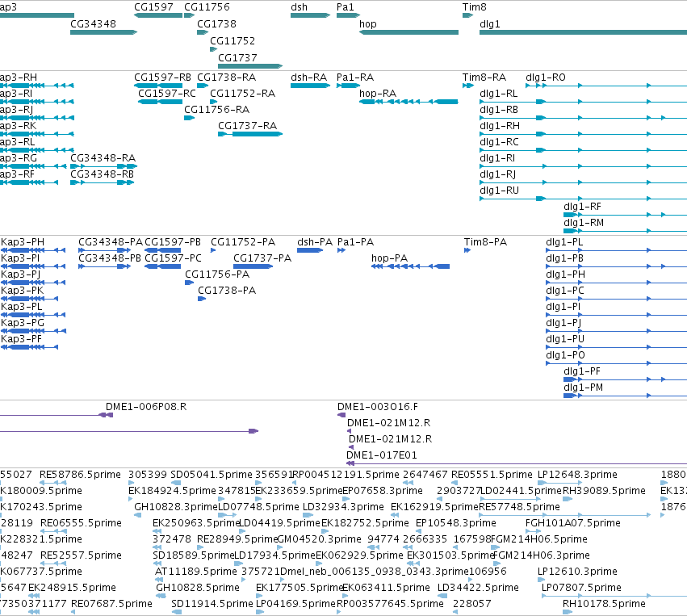Screen dimensions: 687x616
Task: Click transcript CG11756-RA
Action: (189, 118)
